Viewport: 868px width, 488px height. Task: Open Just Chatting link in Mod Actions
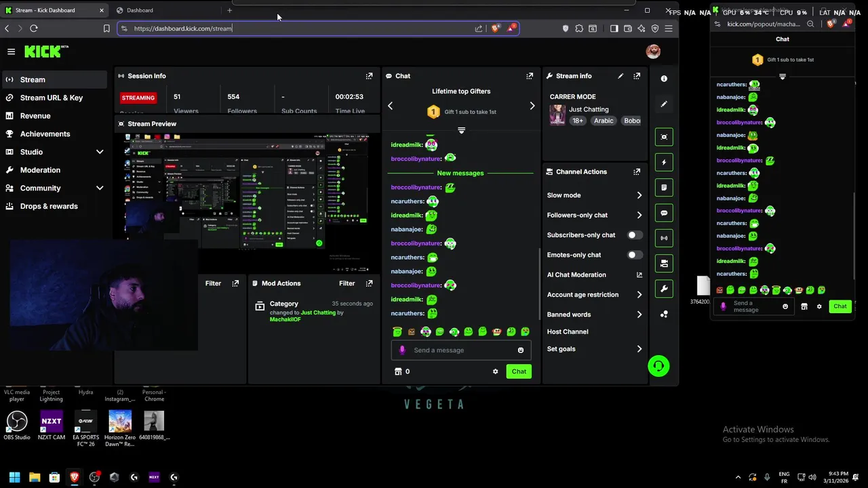pos(318,312)
